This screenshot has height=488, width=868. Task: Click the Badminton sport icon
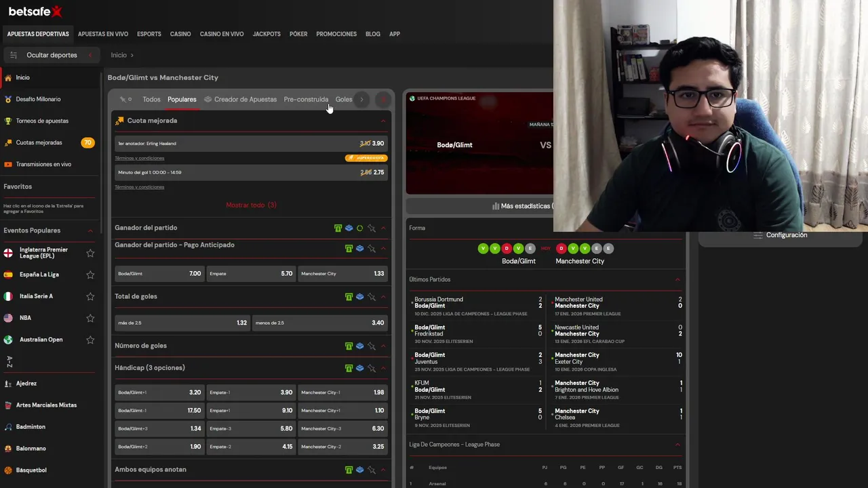pyautogui.click(x=8, y=427)
